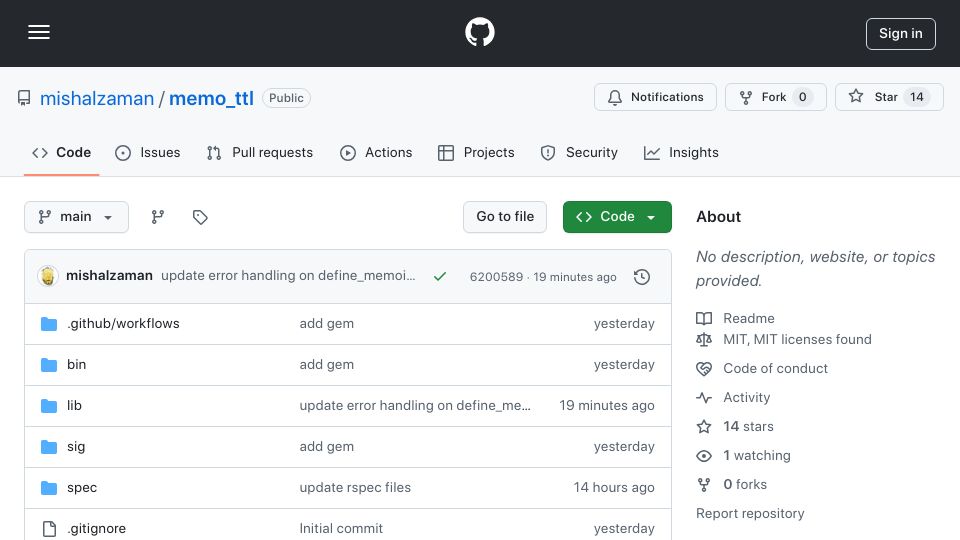Click the Go to file button

pyautogui.click(x=505, y=217)
